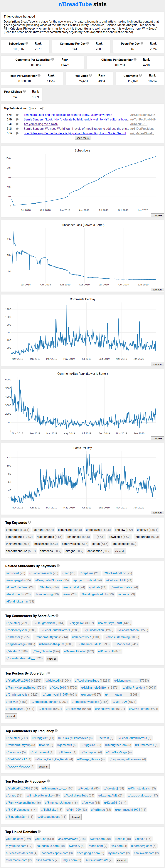Screen dimensions: 165x868
Task: Click compare under Comments/Day Rank chart
Action: pos(157,438)
